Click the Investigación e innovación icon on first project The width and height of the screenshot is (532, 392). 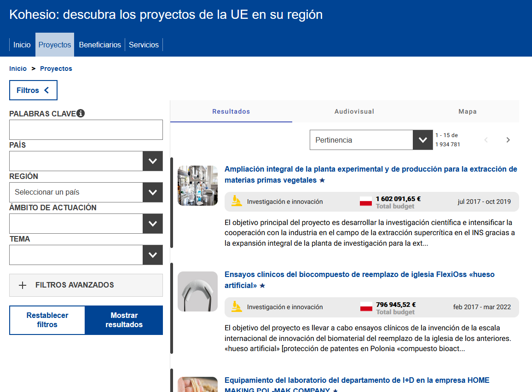click(236, 201)
